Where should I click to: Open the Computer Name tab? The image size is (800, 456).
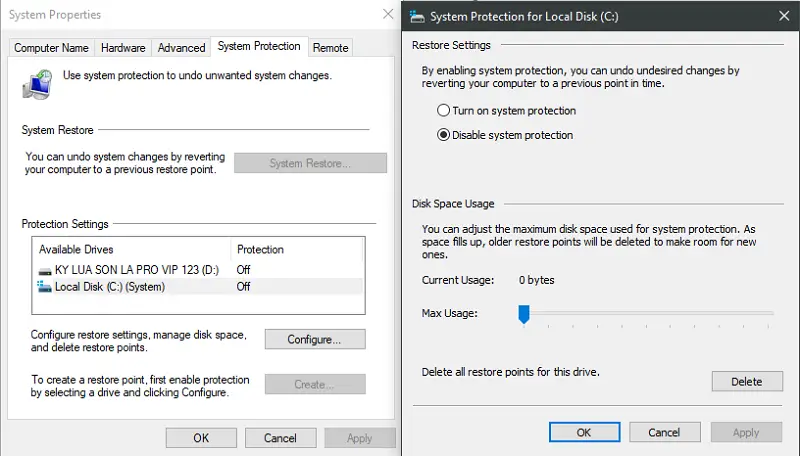pos(51,48)
